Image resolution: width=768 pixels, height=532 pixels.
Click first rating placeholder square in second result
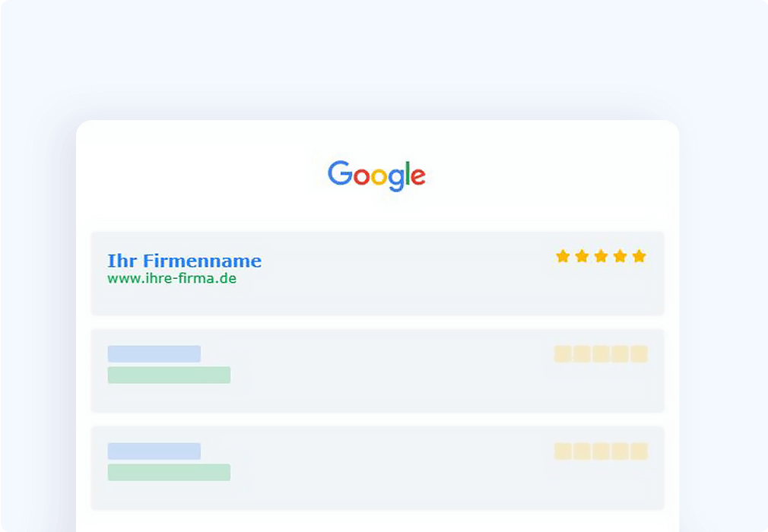[563, 354]
